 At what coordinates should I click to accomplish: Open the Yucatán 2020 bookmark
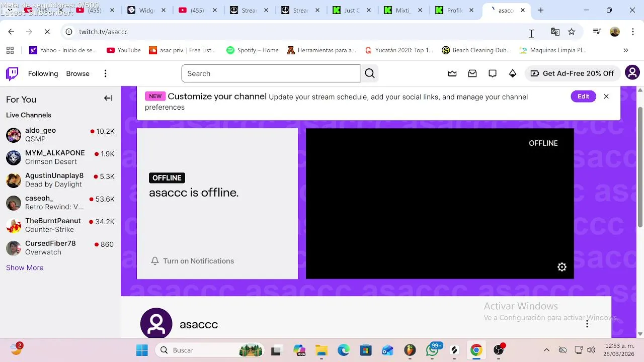[399, 50]
